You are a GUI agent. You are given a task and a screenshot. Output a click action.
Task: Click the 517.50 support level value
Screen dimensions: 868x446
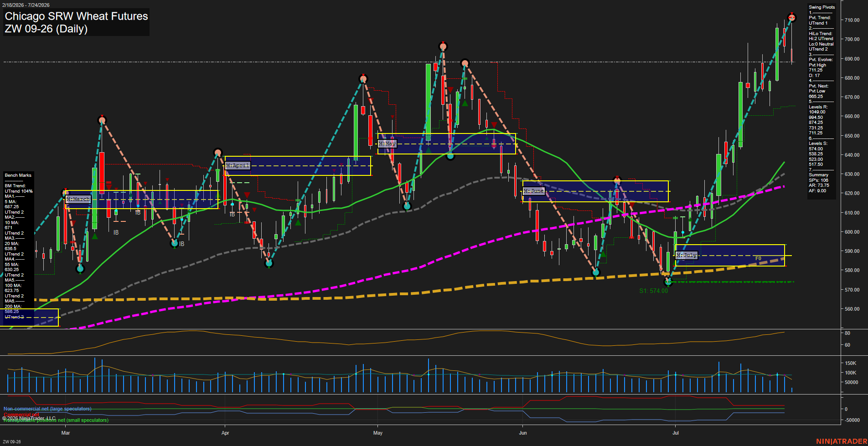tap(816, 164)
